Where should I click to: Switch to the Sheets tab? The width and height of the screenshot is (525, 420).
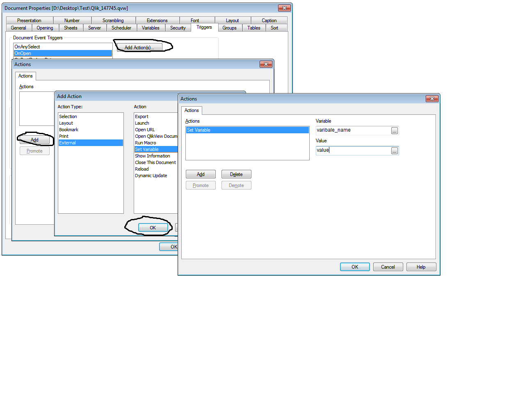[x=71, y=28]
